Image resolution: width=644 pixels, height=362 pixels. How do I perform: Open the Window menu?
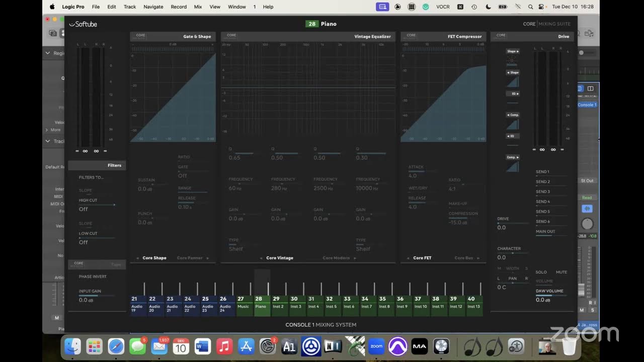point(237,7)
